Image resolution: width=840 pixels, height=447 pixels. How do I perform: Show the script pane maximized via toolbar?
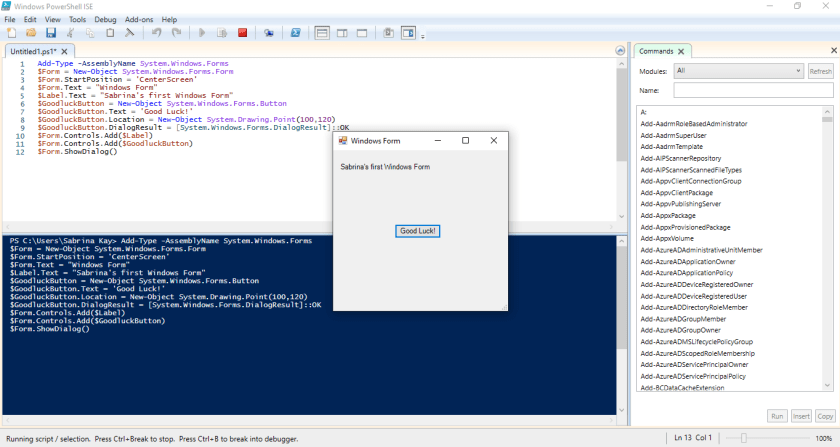(x=363, y=33)
